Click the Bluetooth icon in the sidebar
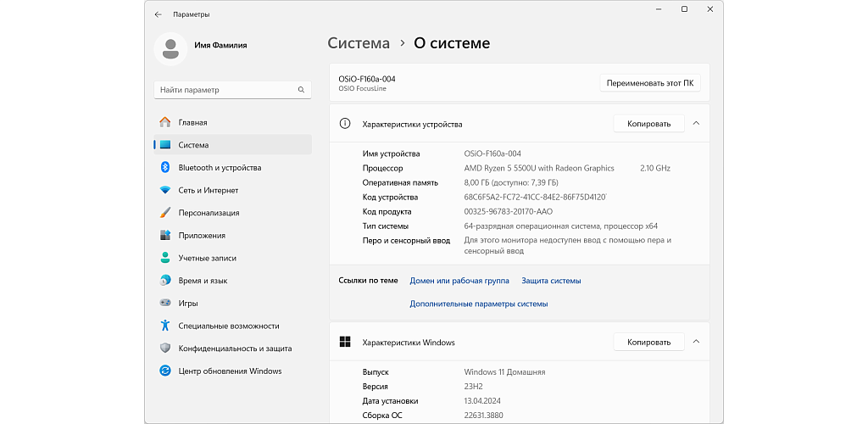Viewport: 868px width, 424px height. tap(165, 168)
